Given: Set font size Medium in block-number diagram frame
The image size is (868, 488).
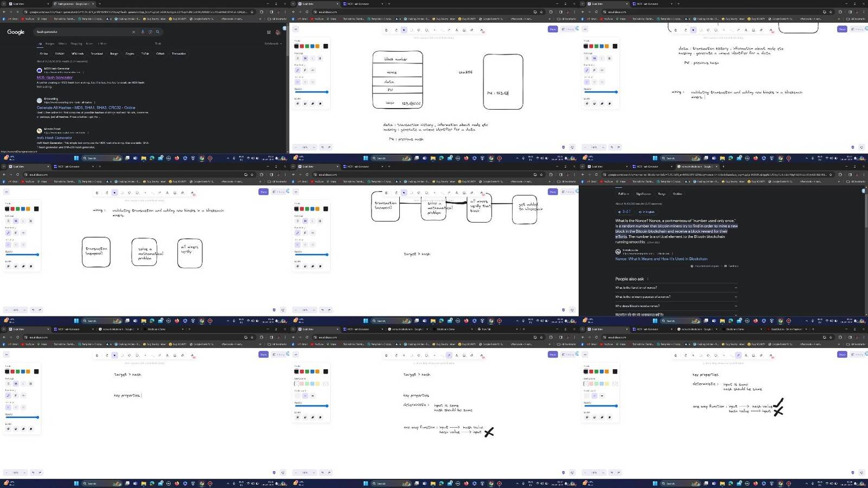Looking at the screenshot, I should (x=305, y=58).
